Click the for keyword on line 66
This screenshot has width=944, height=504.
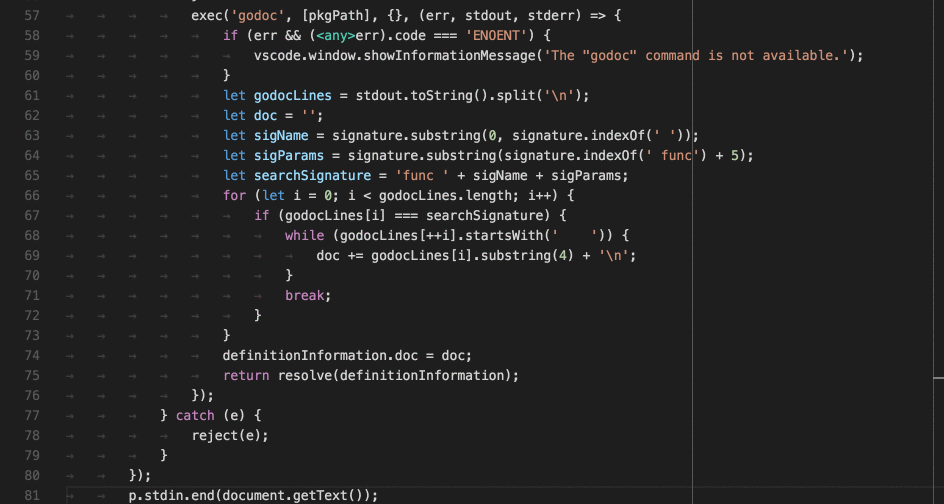pyautogui.click(x=234, y=196)
